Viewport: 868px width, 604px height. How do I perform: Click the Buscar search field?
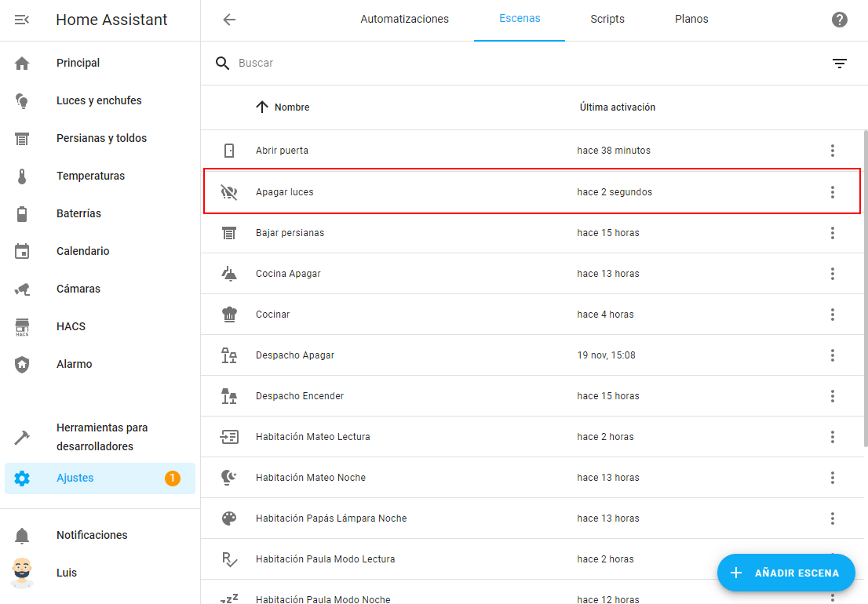click(518, 63)
